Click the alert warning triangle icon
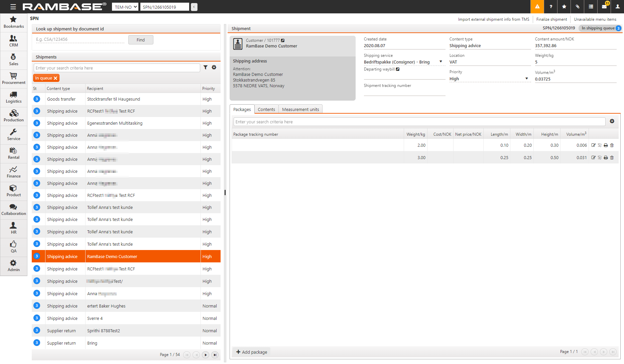Image resolution: width=624 pixels, height=364 pixels. coord(537,7)
